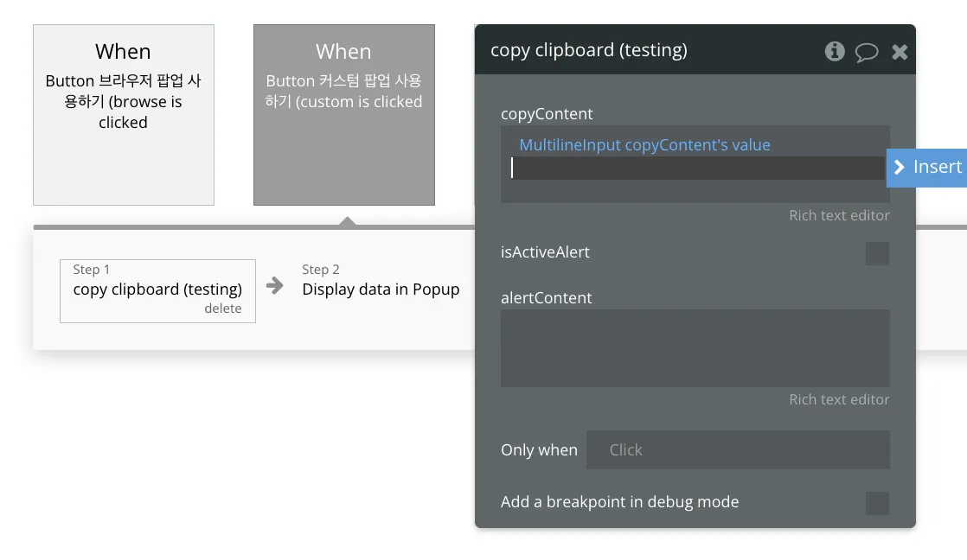
Task: Select the MultilineInput copyContent's value expression
Action: [x=644, y=145]
